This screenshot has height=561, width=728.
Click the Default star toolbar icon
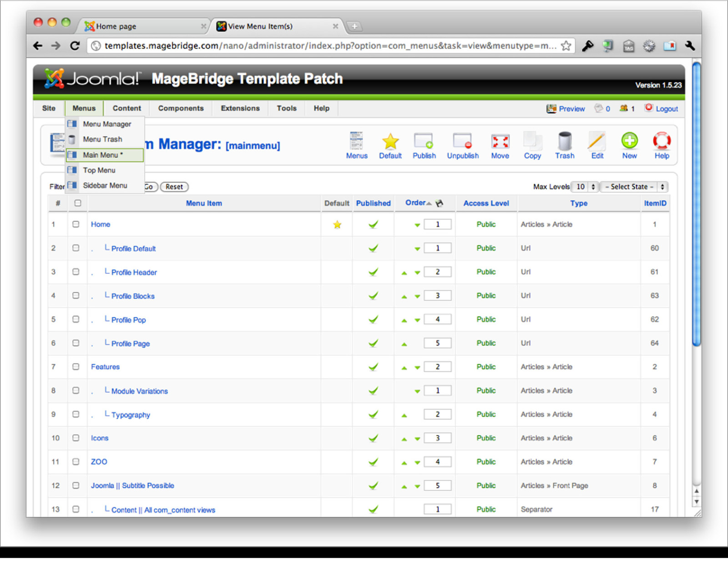[x=390, y=141]
